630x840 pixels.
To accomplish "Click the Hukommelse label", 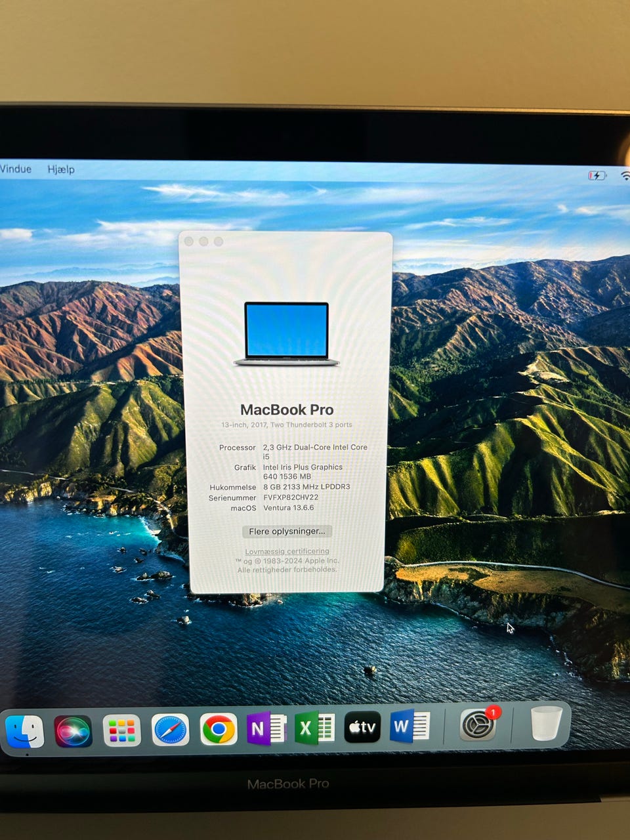I will click(x=233, y=488).
